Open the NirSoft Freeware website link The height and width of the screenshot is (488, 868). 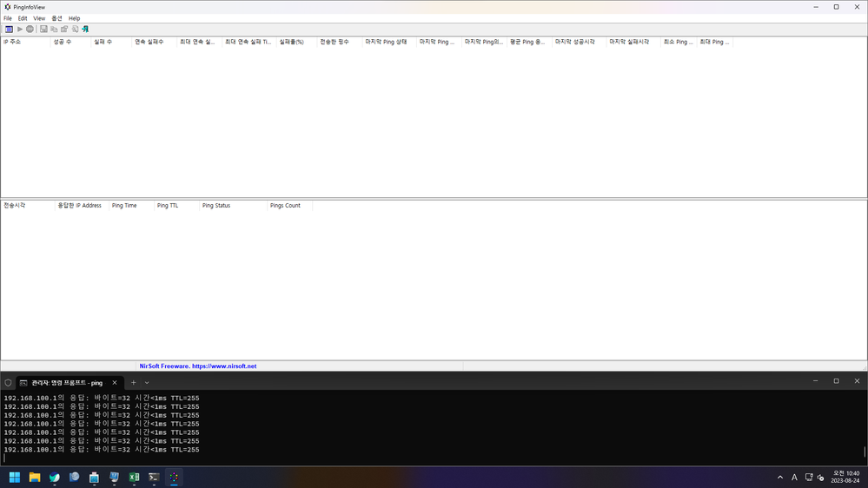coord(198,366)
